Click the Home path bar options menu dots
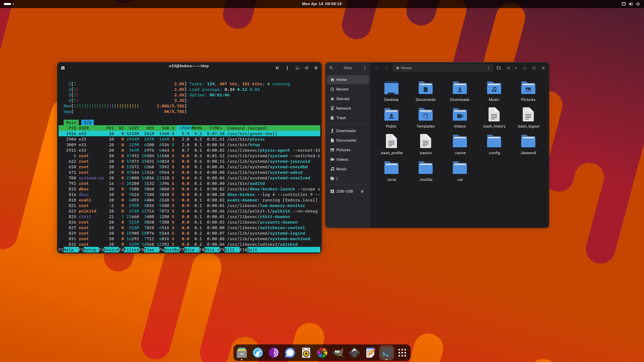Viewport: 644px width, 362px height. pyautogui.click(x=488, y=68)
